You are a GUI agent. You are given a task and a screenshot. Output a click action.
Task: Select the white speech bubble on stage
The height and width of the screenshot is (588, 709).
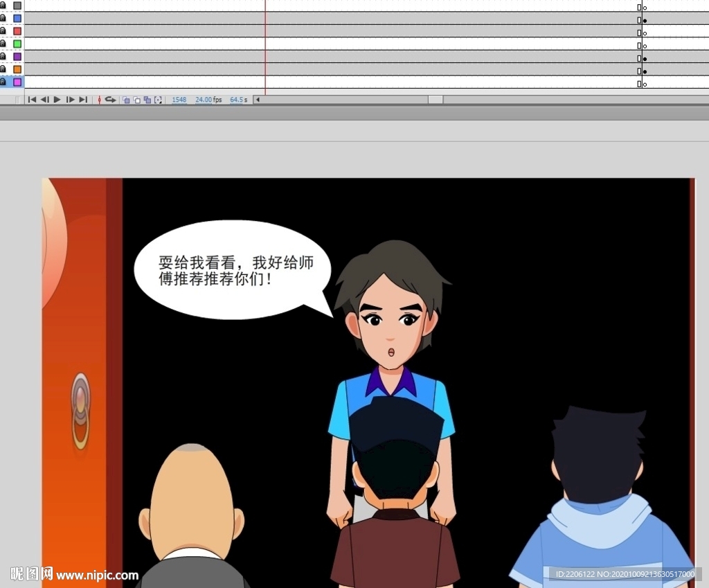(x=233, y=270)
